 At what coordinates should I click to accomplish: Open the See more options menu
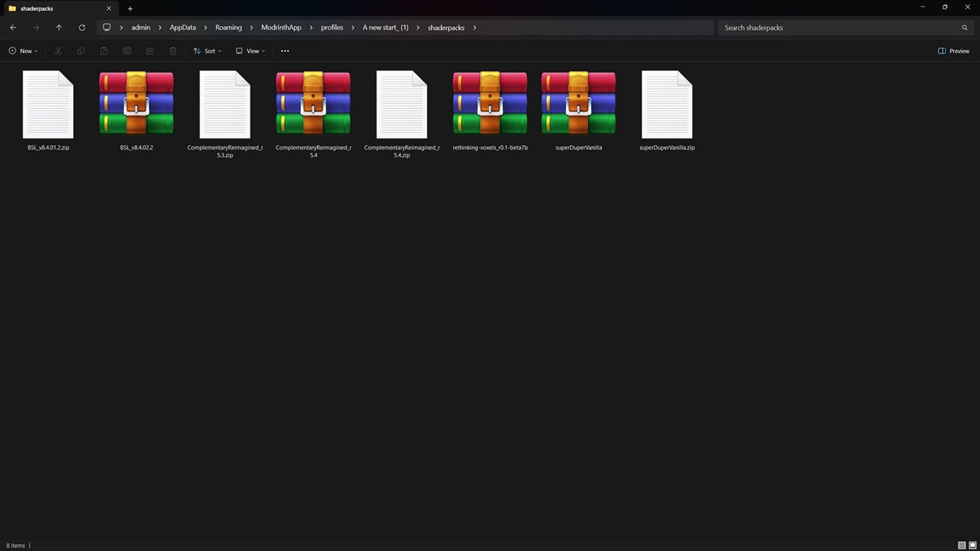[285, 51]
